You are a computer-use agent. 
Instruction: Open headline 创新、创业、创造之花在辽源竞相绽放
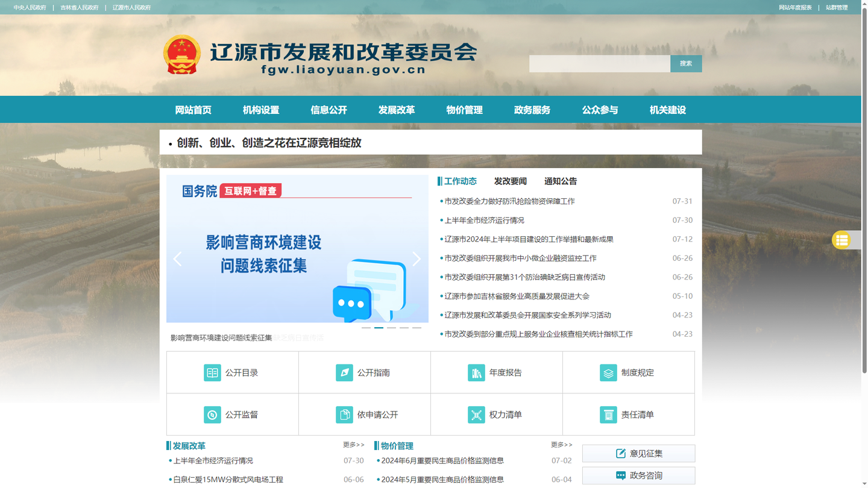click(x=269, y=143)
